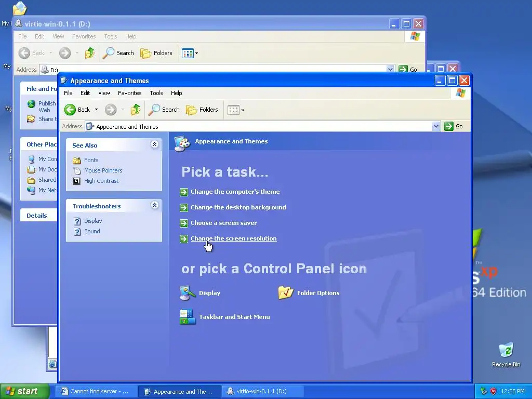The width and height of the screenshot is (532, 399).
Task: Click Appearance and Themes palette header icon
Action: click(182, 143)
